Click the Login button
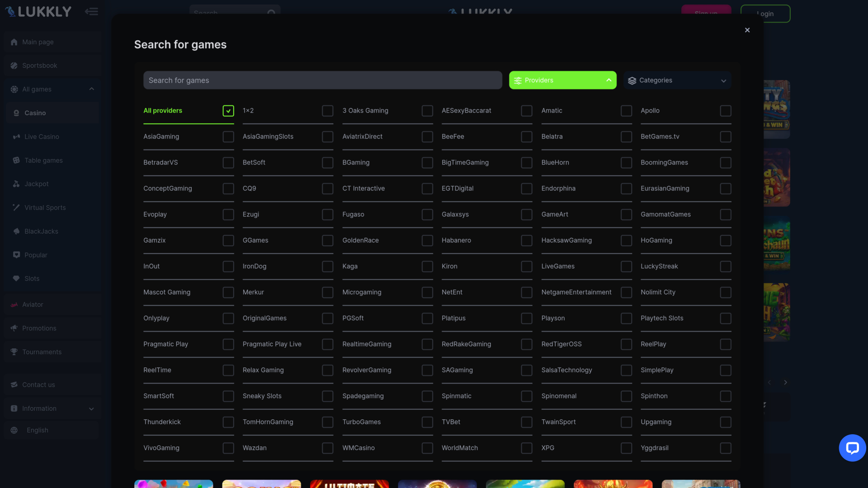The width and height of the screenshot is (868, 488). (765, 14)
